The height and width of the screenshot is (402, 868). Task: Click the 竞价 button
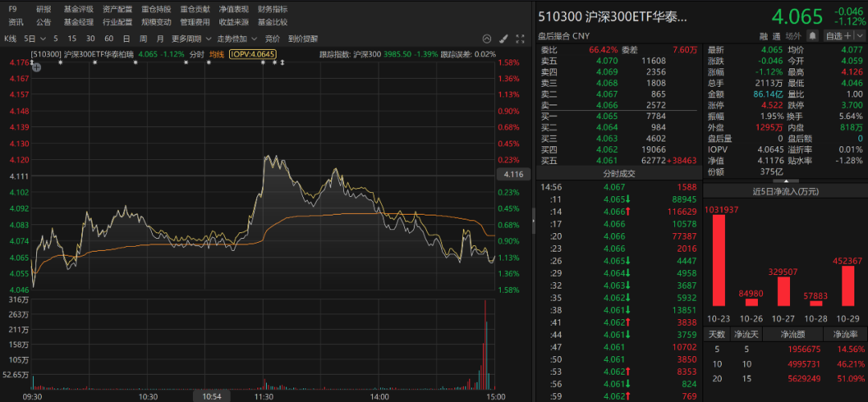pos(272,39)
